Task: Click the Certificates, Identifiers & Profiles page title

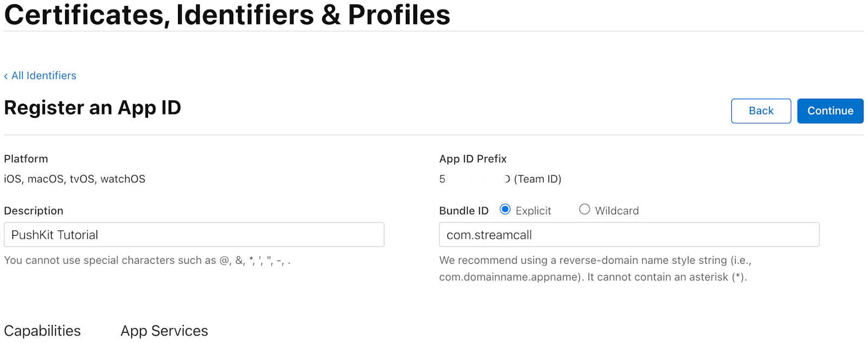Action: coord(227,15)
